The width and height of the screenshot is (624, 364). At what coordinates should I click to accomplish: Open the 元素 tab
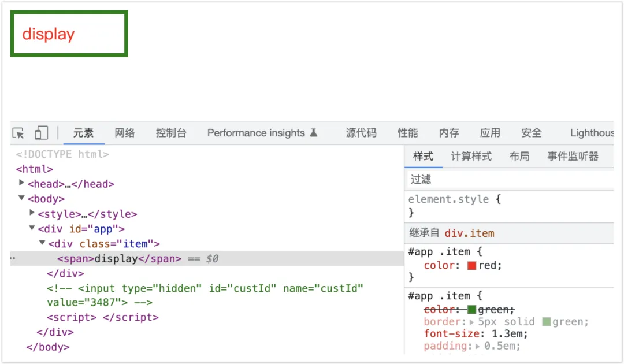(83, 133)
